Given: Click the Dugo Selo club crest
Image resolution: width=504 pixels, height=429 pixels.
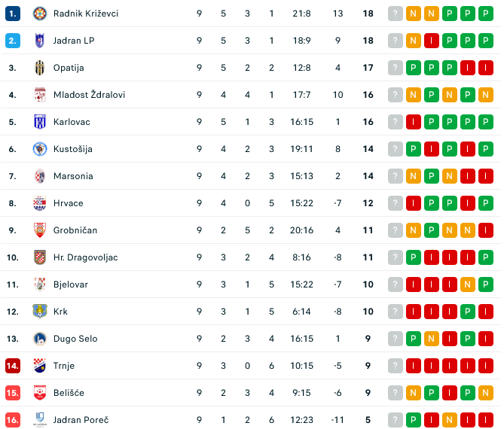Looking at the screenshot, I should coord(40,339).
